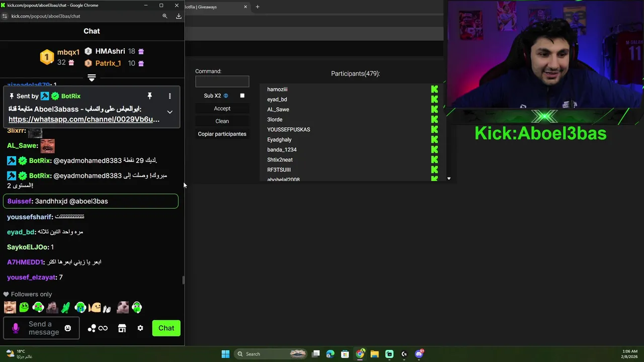This screenshot has height=362, width=644.
Task: Insert the laughing face emote
Action: point(10,307)
